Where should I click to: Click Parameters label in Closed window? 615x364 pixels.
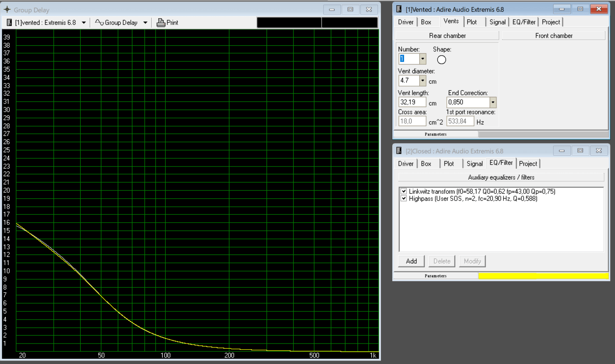[436, 276]
